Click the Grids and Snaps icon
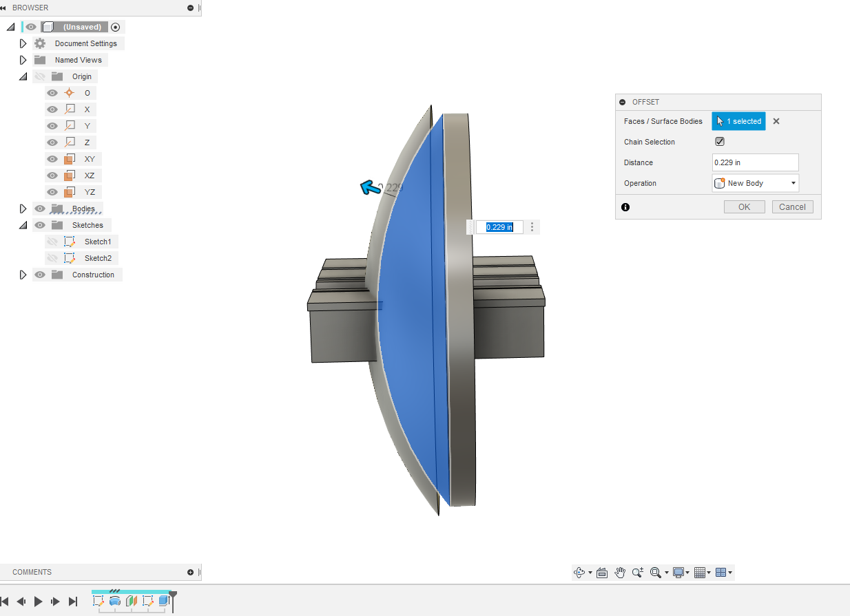 coord(700,572)
